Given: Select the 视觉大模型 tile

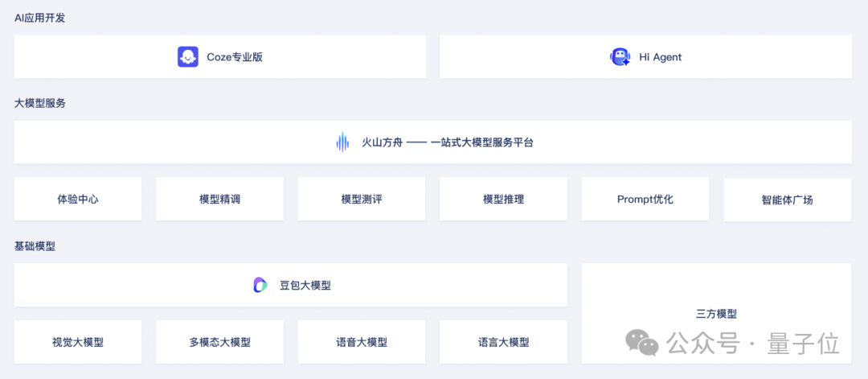Looking at the screenshot, I should point(78,342).
